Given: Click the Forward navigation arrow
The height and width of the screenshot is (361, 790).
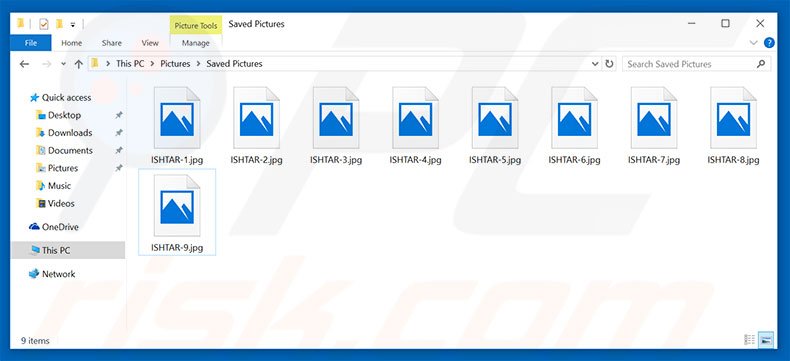Looking at the screenshot, I should tap(46, 64).
